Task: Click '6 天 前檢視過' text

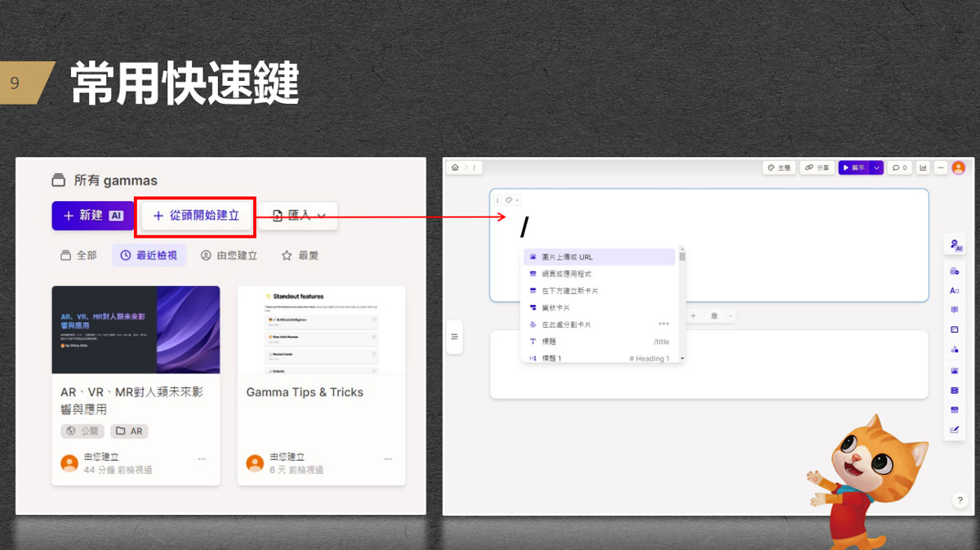Action: click(x=296, y=470)
